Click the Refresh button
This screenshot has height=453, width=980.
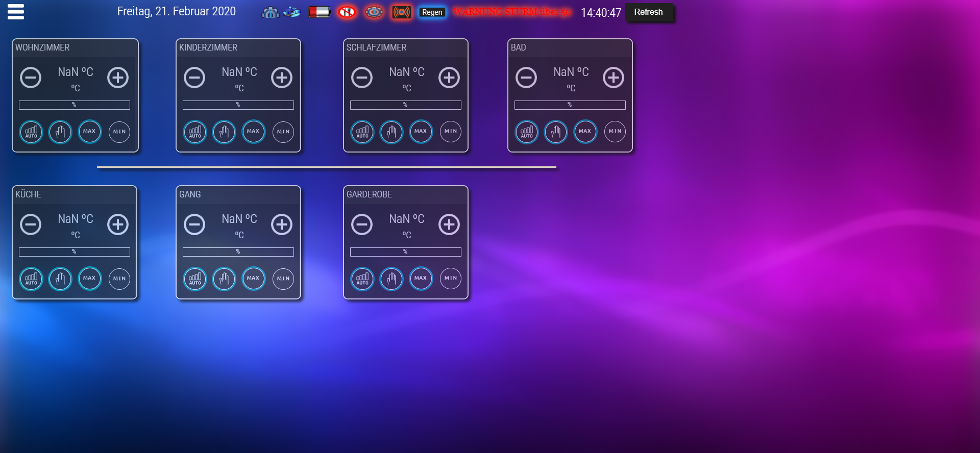pos(648,12)
